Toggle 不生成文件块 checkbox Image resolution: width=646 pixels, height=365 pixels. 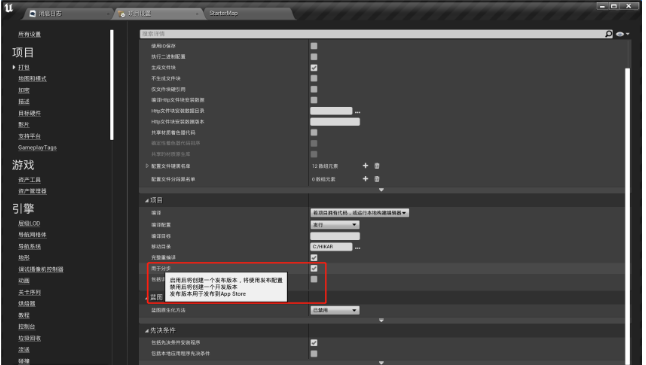pos(314,78)
